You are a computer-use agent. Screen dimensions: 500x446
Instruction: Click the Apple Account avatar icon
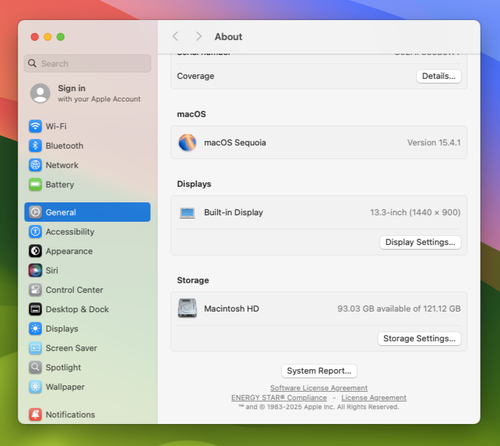40,93
